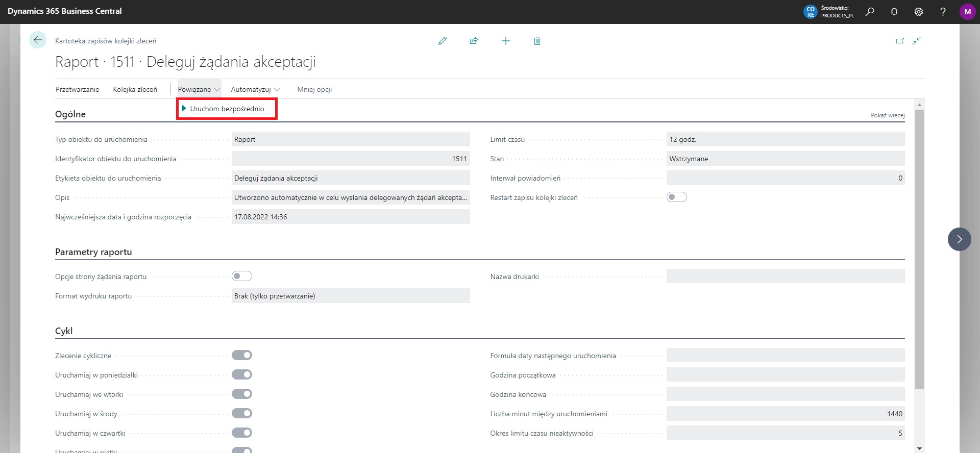Click the next record chevron button
Viewport: 980px width, 453px height.
[959, 239]
